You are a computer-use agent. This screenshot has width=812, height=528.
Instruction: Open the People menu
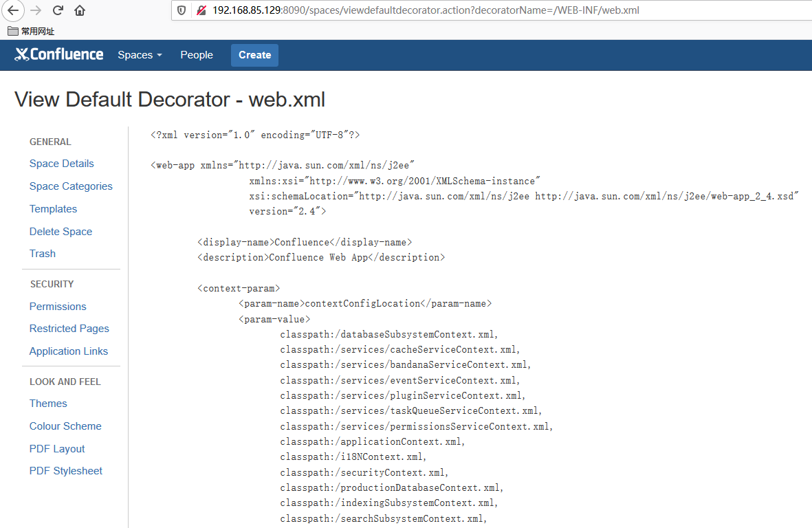click(x=197, y=54)
